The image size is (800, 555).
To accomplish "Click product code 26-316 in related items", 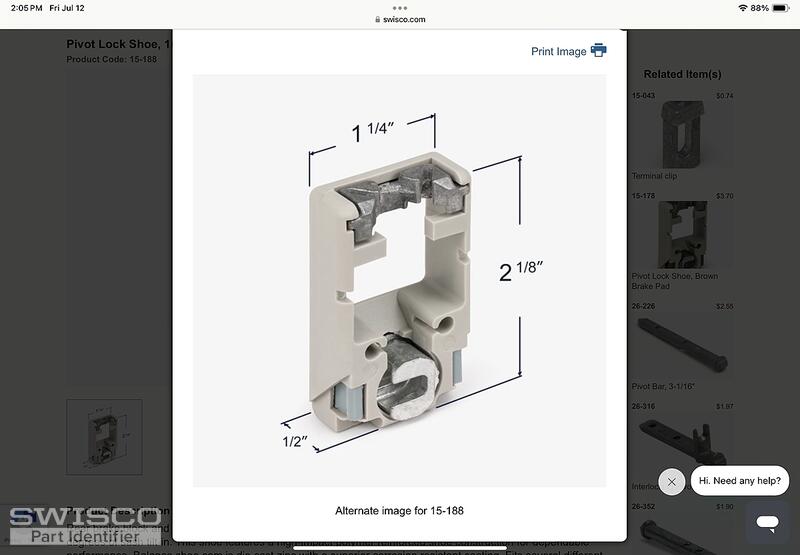I will tap(643, 406).
